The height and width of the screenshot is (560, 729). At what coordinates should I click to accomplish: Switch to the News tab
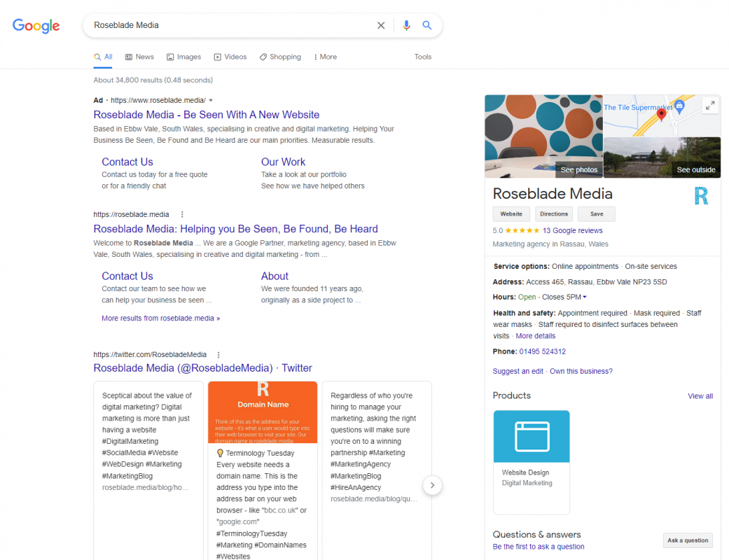pyautogui.click(x=139, y=57)
